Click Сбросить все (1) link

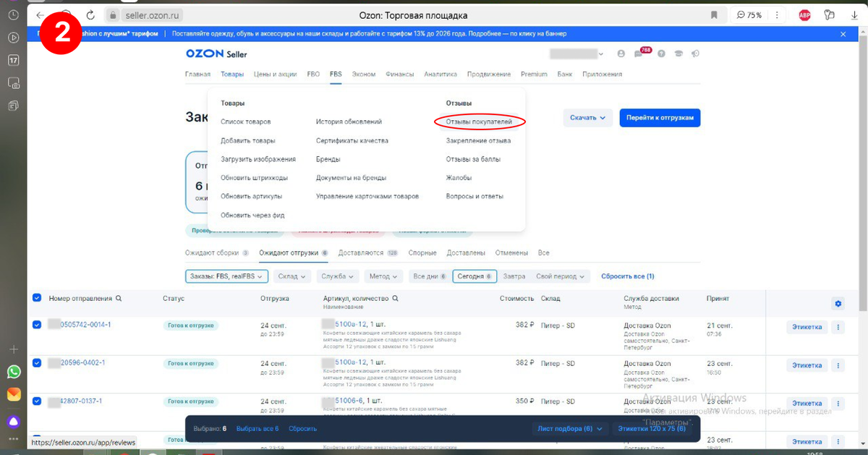coord(628,276)
